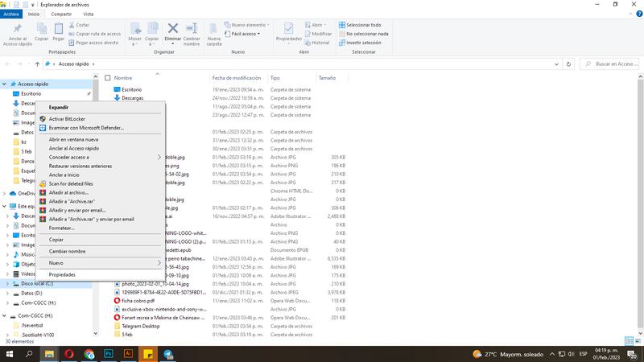Click the Cortar scissors button
The image size is (644, 362).
click(x=79, y=25)
